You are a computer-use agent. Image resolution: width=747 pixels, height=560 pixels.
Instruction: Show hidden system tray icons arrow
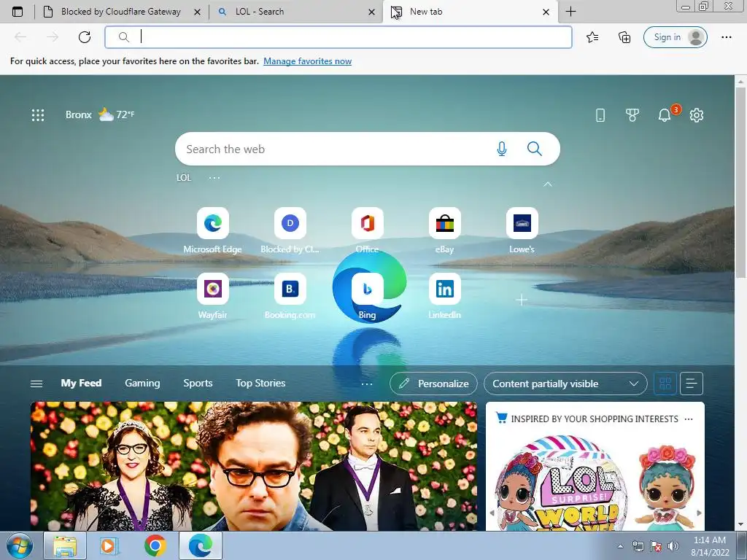pyautogui.click(x=620, y=546)
